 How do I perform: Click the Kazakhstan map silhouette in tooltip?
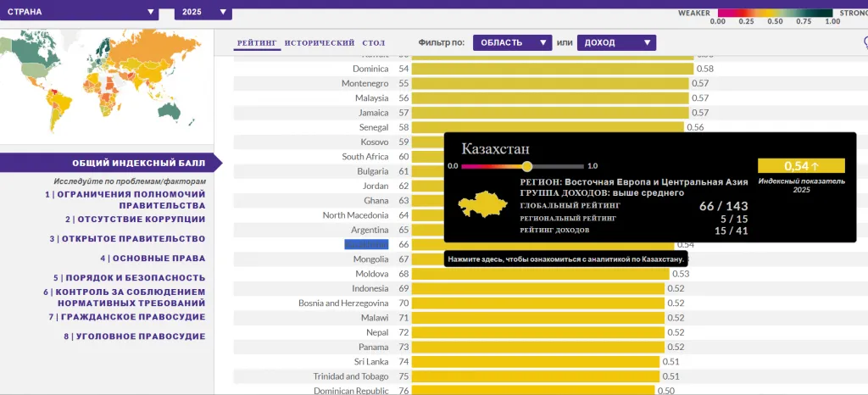tap(481, 204)
